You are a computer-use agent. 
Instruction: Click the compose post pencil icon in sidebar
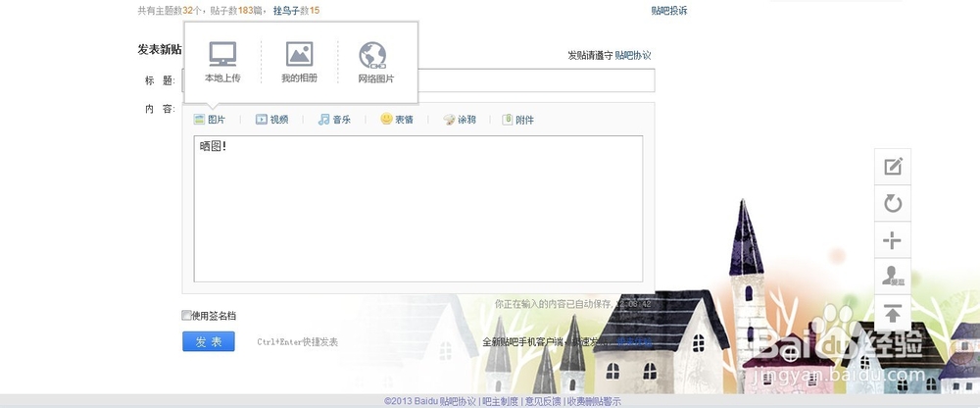point(893,167)
